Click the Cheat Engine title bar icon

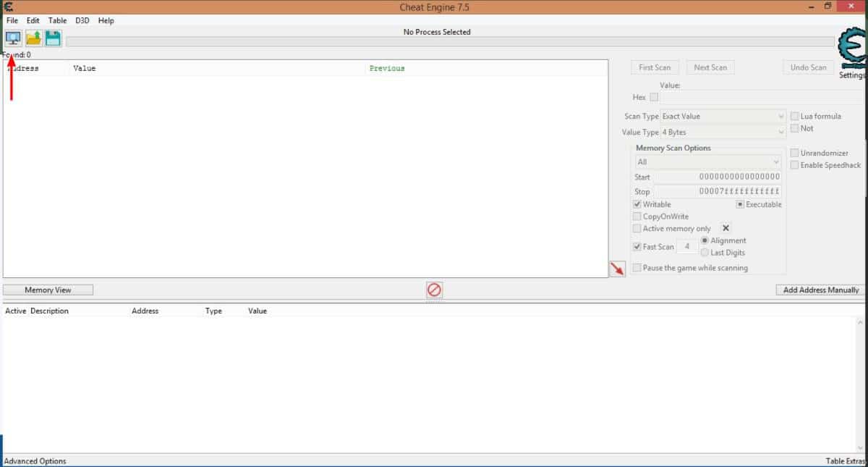click(x=8, y=7)
